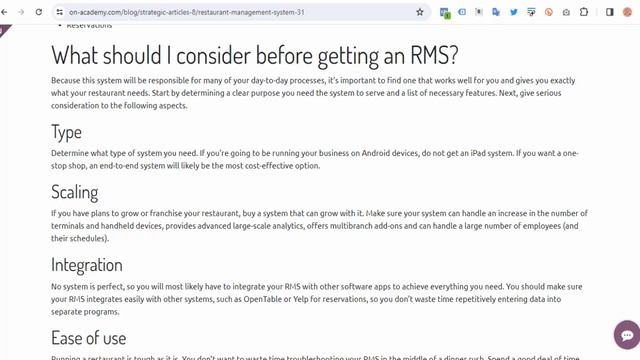
Task: Click paragraph starting 'Determine what type of system'
Action: click(x=315, y=160)
